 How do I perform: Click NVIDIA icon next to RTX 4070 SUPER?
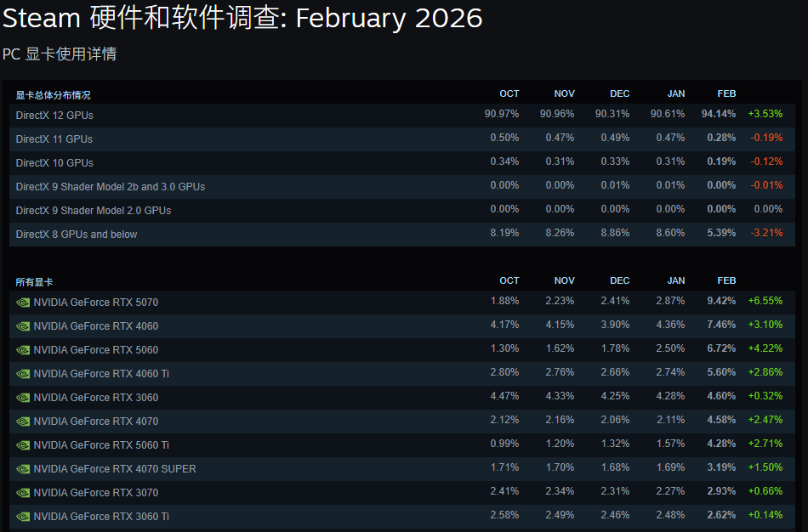[x=23, y=469]
